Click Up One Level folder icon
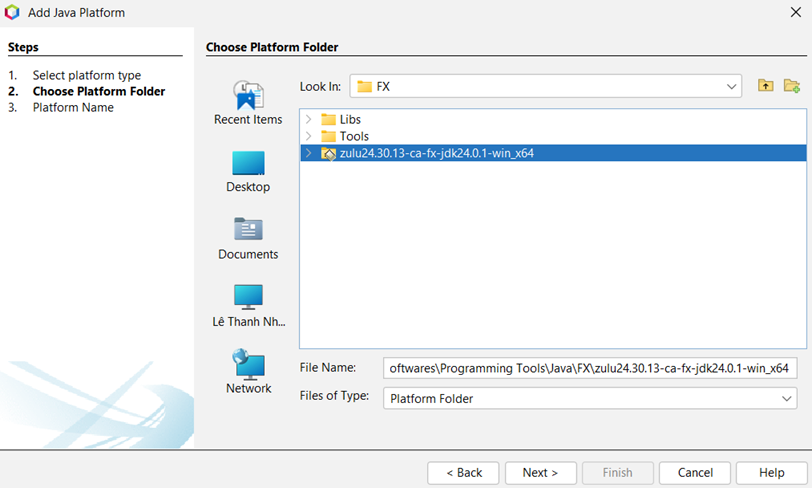The height and width of the screenshot is (488, 812). click(765, 85)
